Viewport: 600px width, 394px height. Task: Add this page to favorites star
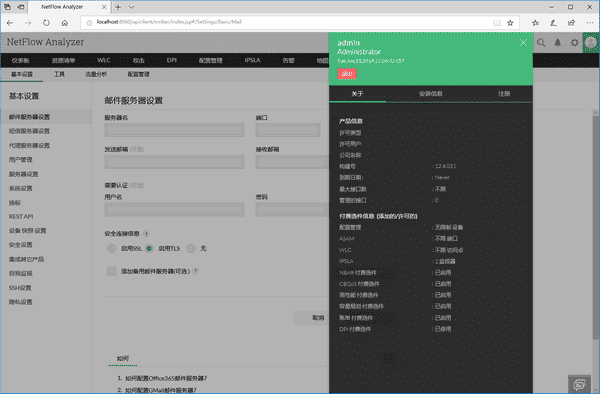pyautogui.click(x=510, y=23)
